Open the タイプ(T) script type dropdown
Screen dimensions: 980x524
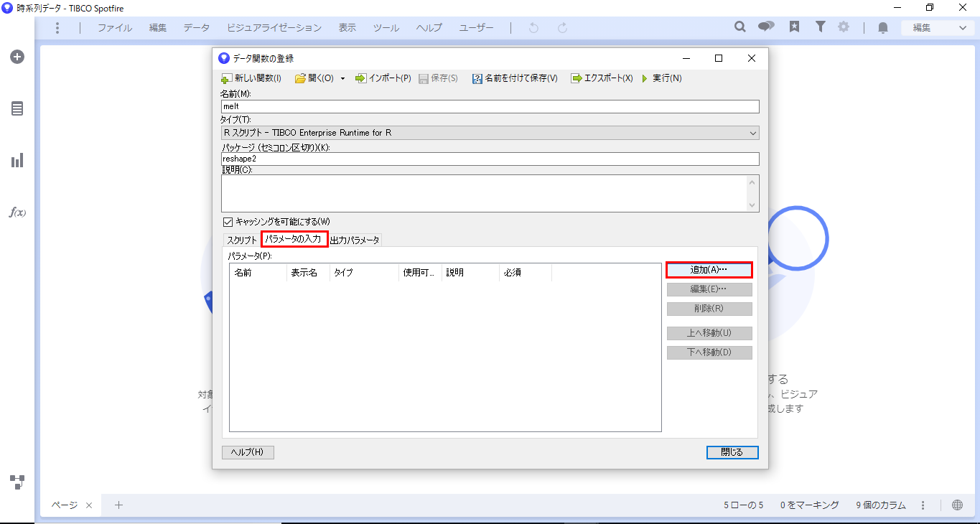coord(490,133)
